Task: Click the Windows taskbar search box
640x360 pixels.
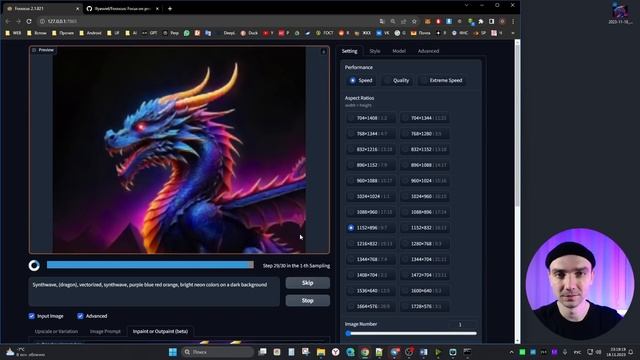Action: click(217, 352)
